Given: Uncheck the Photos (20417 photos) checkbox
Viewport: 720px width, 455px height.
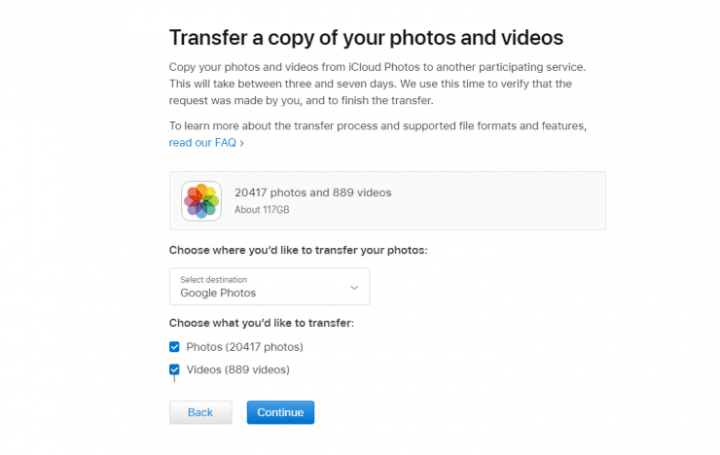Looking at the screenshot, I should click(174, 347).
